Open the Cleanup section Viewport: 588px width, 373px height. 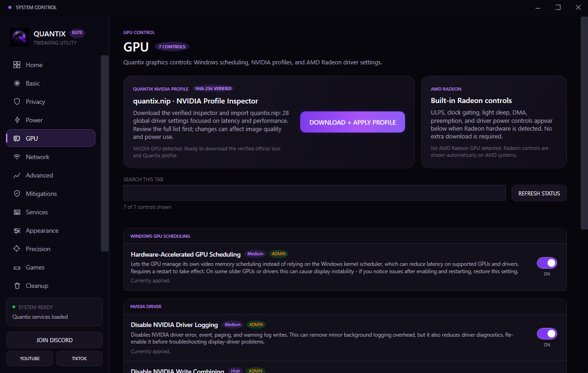point(51,286)
